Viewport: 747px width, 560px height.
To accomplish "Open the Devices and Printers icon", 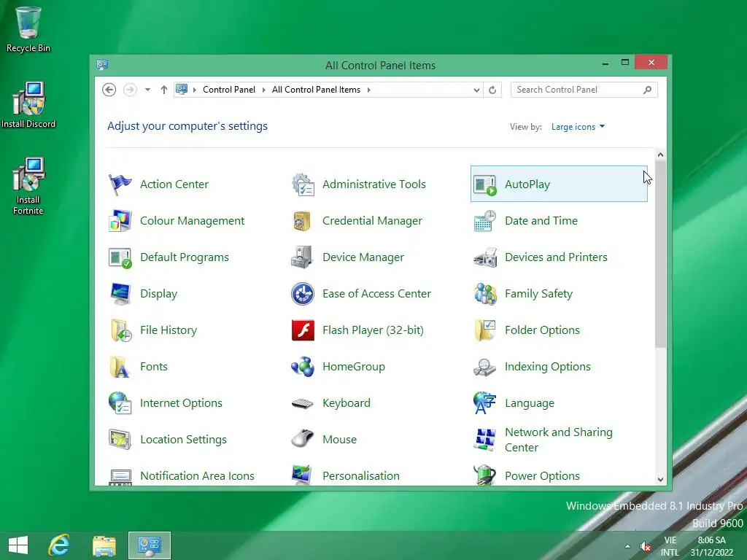I will (x=485, y=257).
